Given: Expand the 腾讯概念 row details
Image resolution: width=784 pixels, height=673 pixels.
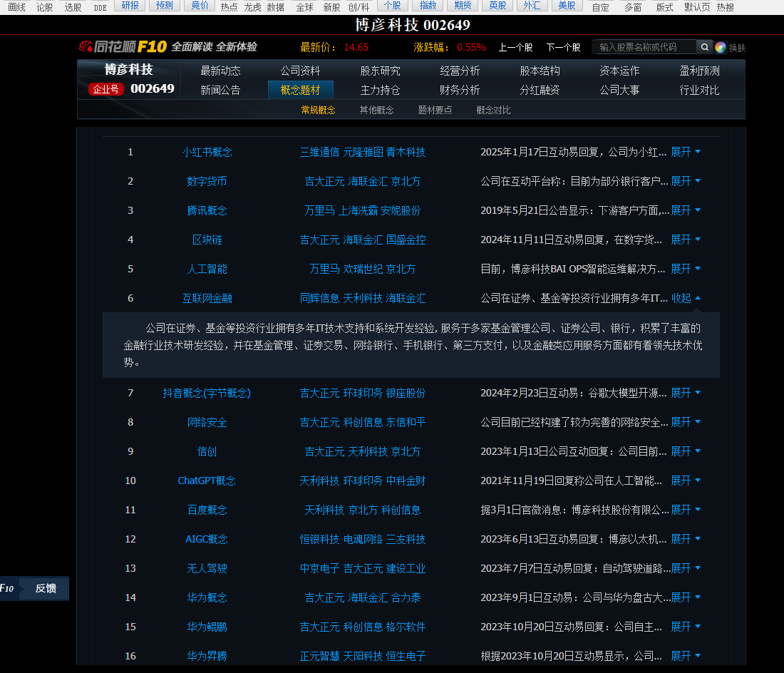Looking at the screenshot, I should [x=686, y=210].
